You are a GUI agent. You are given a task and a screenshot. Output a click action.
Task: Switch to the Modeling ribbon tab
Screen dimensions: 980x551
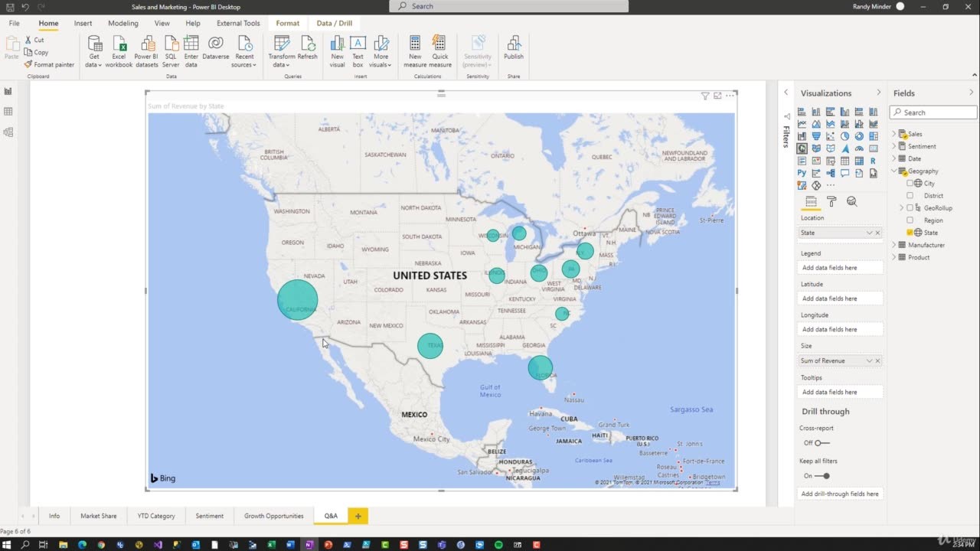point(123,23)
